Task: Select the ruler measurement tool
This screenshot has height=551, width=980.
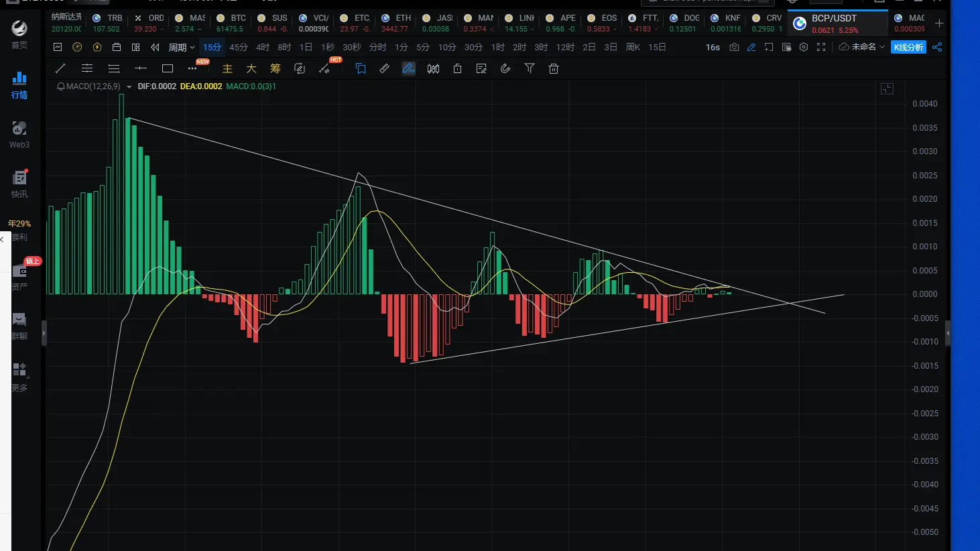Action: (x=384, y=68)
